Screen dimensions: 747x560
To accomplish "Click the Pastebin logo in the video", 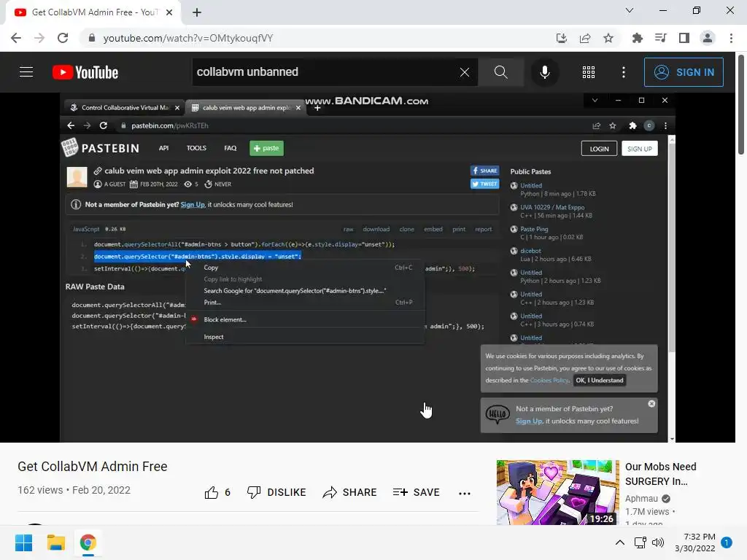I will pyautogui.click(x=101, y=148).
